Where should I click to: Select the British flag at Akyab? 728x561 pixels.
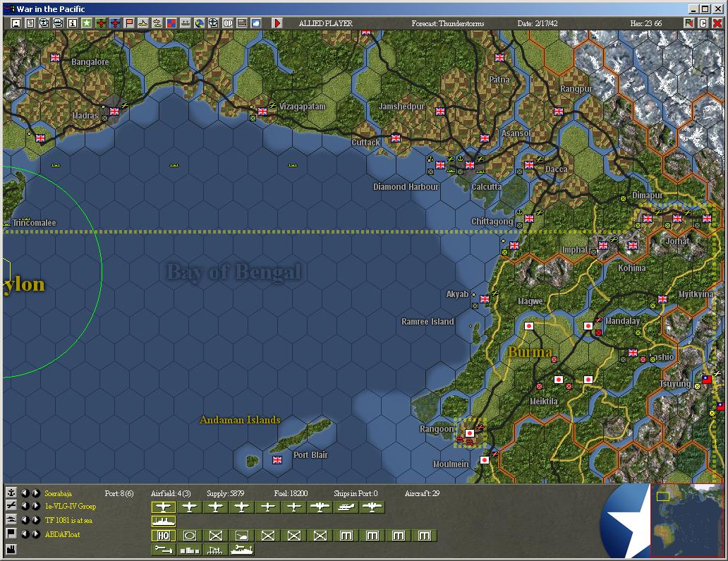pos(484,299)
